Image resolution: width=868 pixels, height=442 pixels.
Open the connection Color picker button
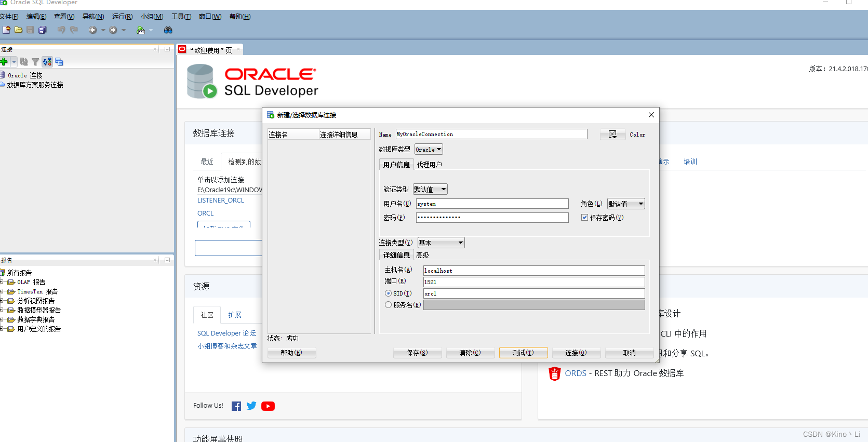tap(612, 135)
